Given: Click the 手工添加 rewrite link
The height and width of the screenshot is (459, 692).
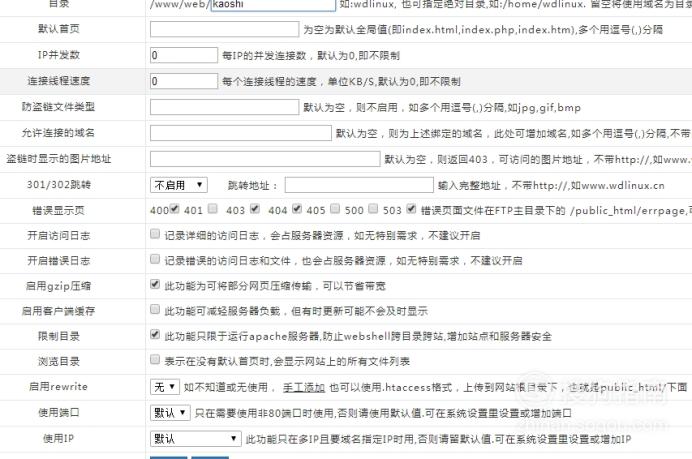Looking at the screenshot, I should click(304, 388).
